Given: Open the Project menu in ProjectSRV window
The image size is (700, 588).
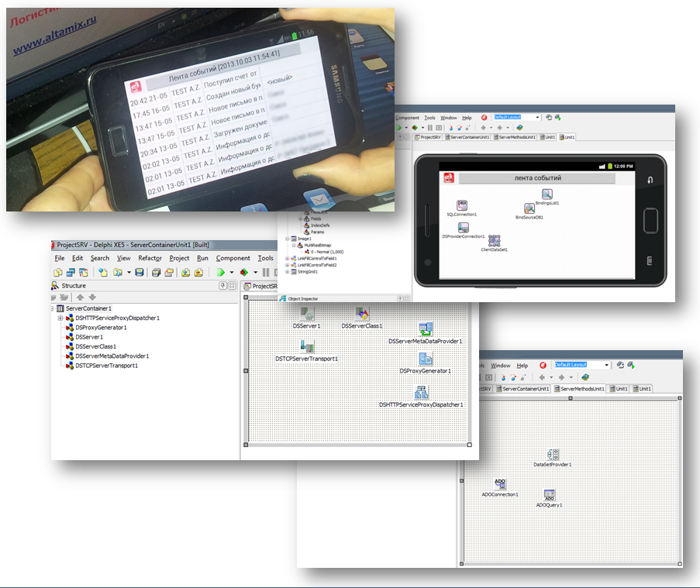Looking at the screenshot, I should tap(180, 258).
